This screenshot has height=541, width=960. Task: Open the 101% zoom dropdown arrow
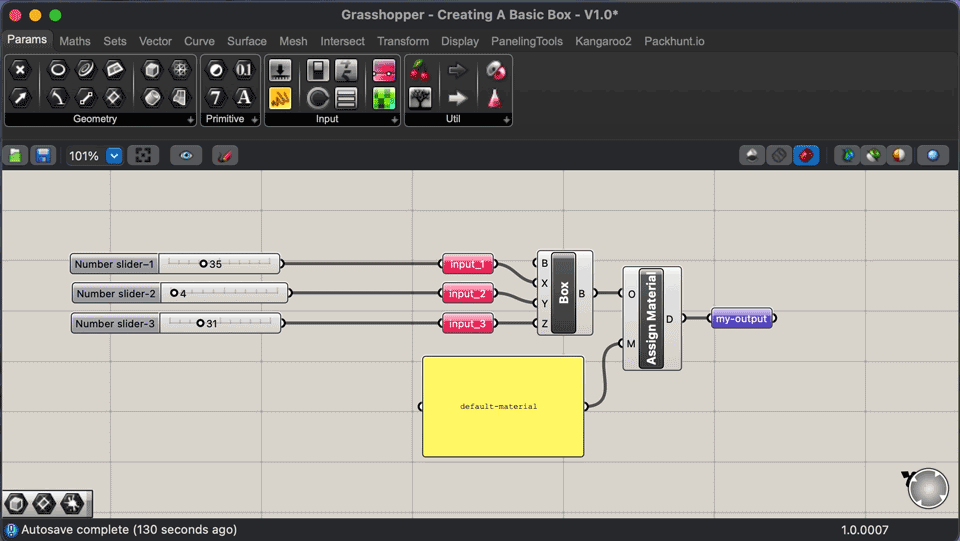(114, 156)
